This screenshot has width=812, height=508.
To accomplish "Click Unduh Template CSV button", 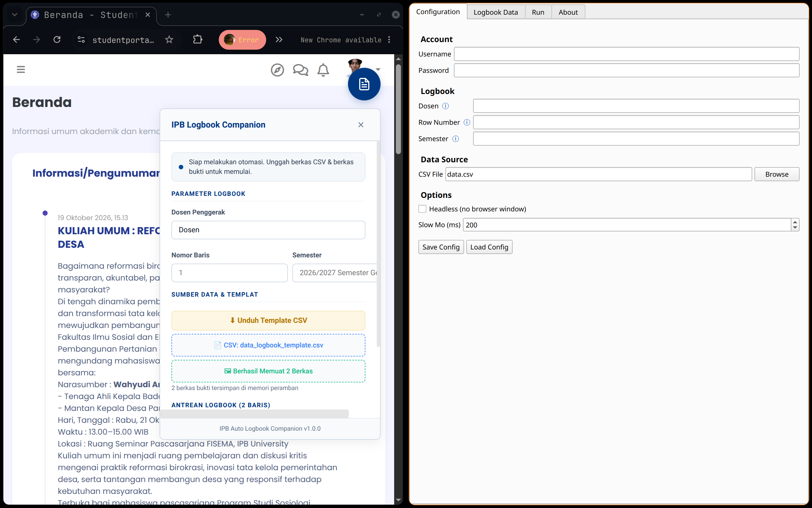I will coord(268,320).
